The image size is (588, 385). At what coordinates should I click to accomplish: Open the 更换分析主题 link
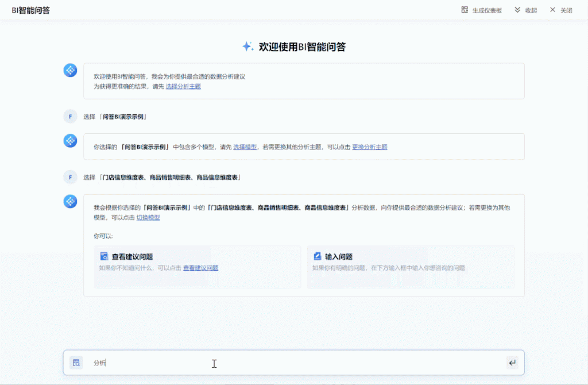tap(369, 147)
